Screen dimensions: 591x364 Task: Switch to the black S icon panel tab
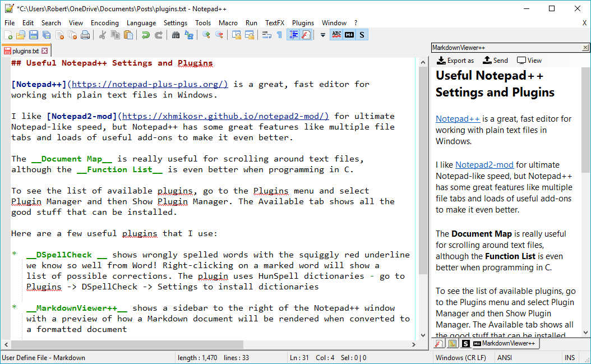point(465,344)
